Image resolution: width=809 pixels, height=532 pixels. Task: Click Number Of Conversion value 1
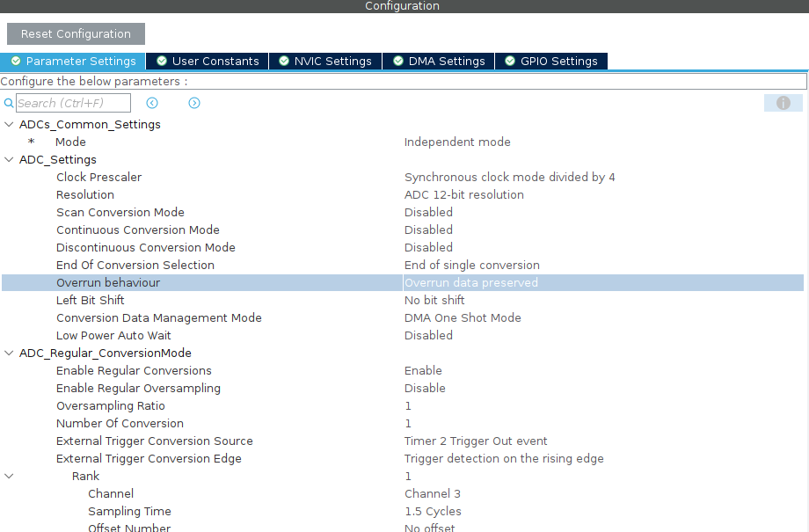(408, 424)
